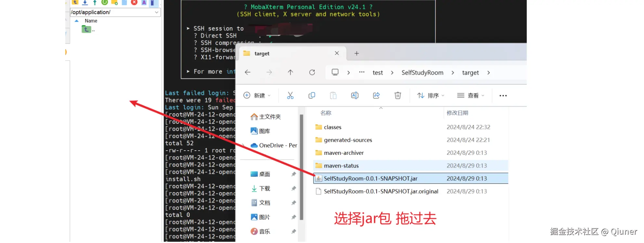Navigate to SelfStudyRoom in breadcrumb
644x243 pixels.
point(422,73)
